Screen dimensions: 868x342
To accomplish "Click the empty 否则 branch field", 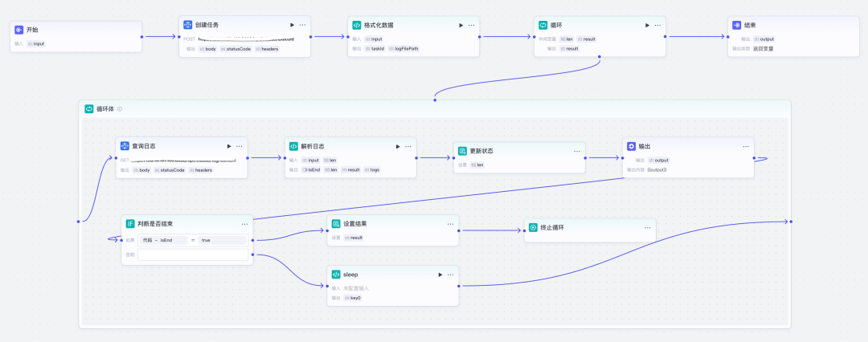I will coord(193,254).
